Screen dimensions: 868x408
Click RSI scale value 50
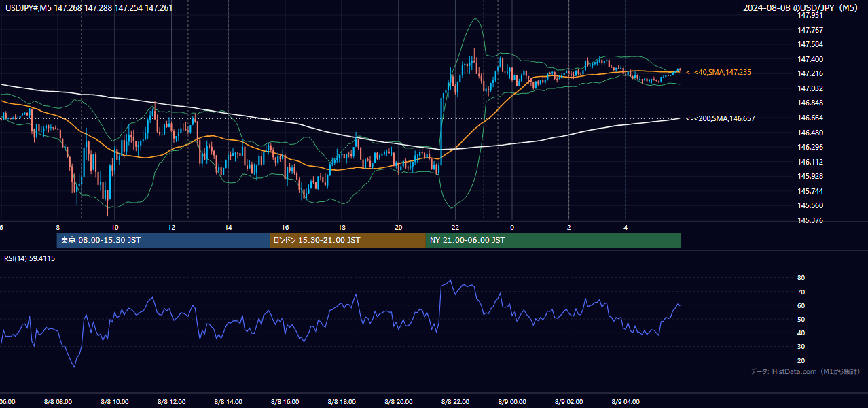(x=801, y=319)
